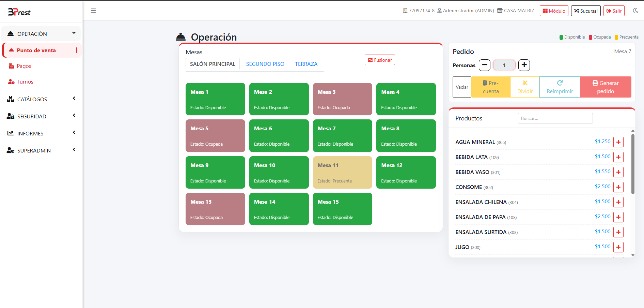Open Mesa 11 in Precuenta state
The height and width of the screenshot is (308, 644).
pyautogui.click(x=343, y=173)
